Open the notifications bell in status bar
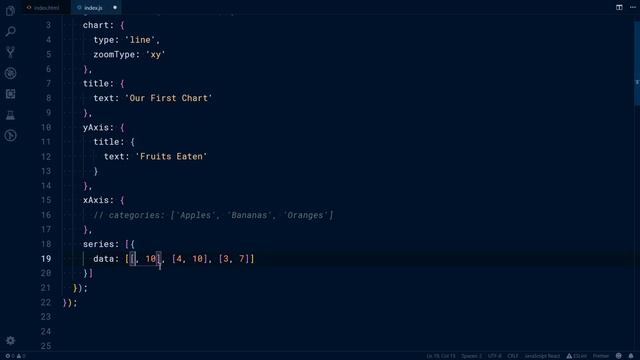The image size is (640, 360). tap(631, 356)
